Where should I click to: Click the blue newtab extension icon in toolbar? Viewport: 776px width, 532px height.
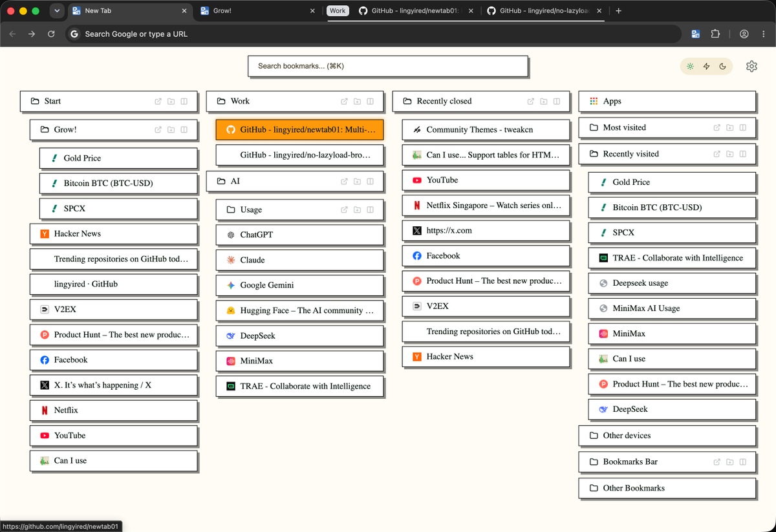pos(696,34)
